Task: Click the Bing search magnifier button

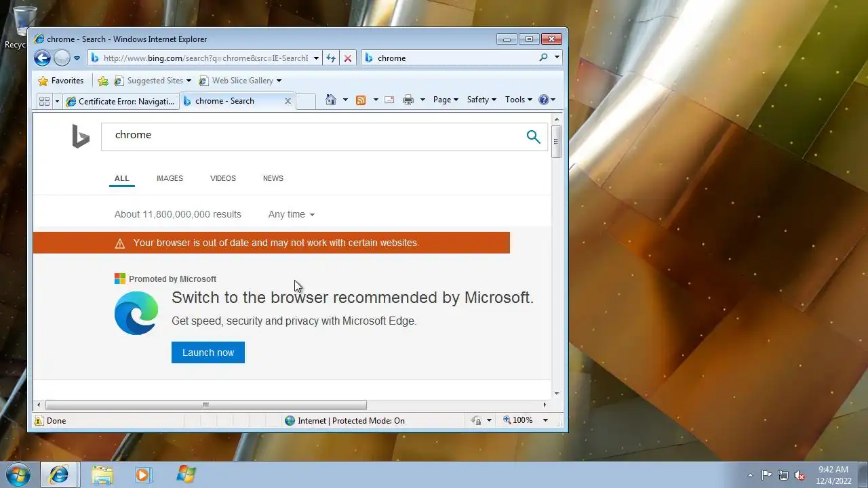Action: click(534, 137)
